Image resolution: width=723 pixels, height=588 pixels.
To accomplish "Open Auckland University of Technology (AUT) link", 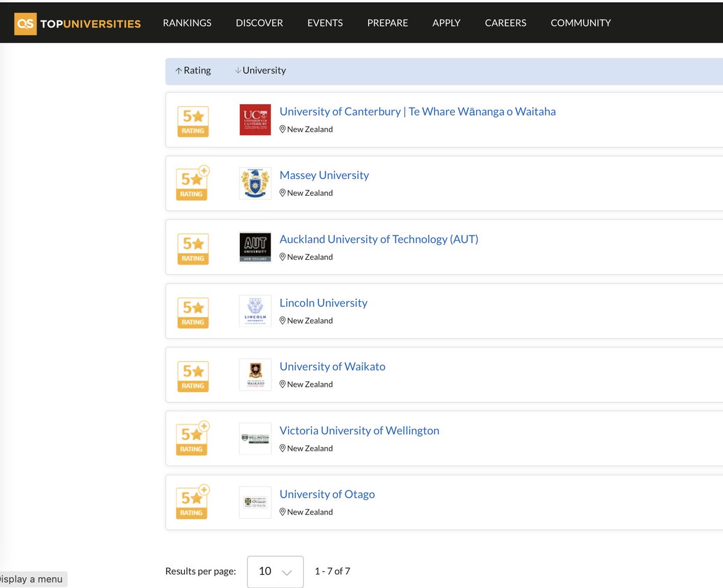I will [379, 239].
